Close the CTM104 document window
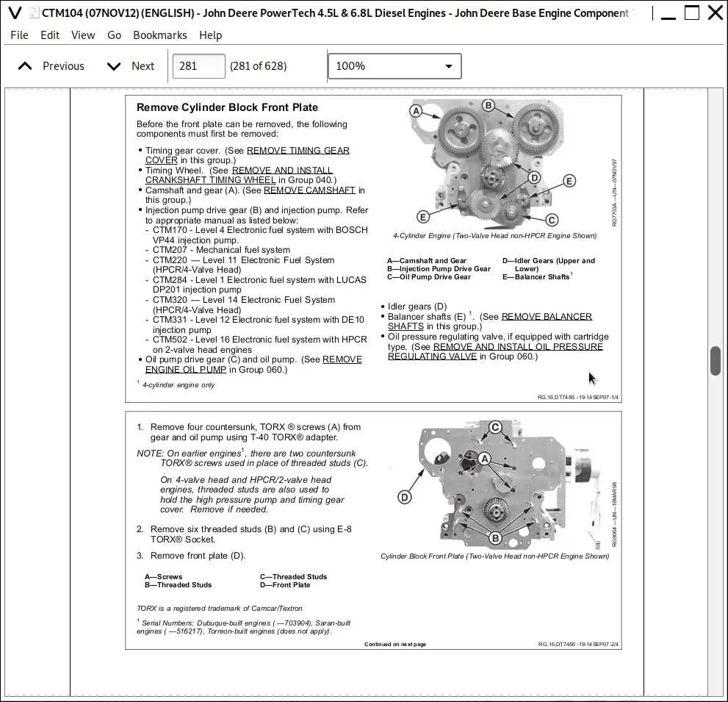728x702 pixels. click(x=716, y=12)
